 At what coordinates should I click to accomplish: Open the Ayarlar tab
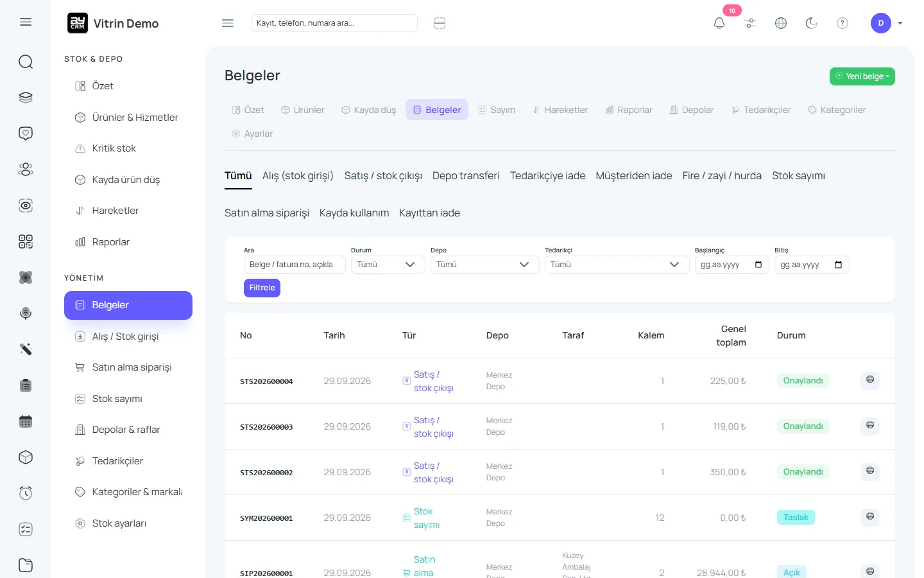point(252,134)
